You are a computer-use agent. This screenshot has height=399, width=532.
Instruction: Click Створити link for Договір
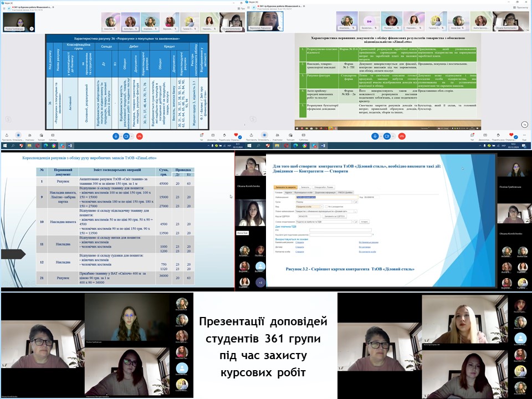pyautogui.click(x=300, y=247)
